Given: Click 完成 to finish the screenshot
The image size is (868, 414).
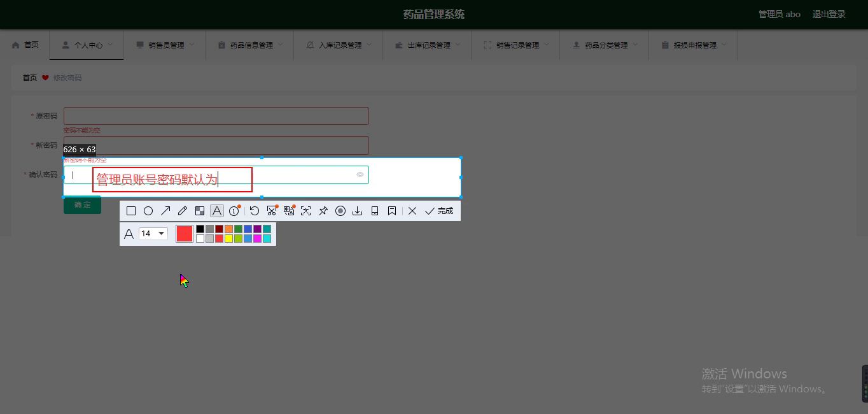Looking at the screenshot, I should (439, 211).
